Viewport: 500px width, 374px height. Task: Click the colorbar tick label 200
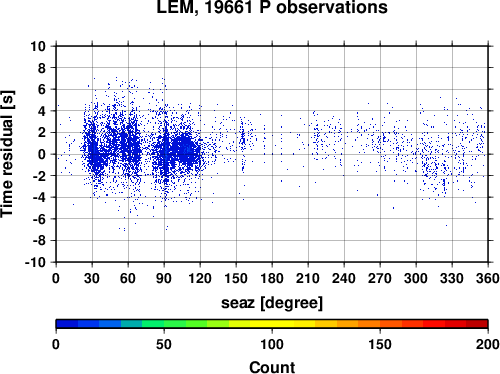click(x=488, y=344)
